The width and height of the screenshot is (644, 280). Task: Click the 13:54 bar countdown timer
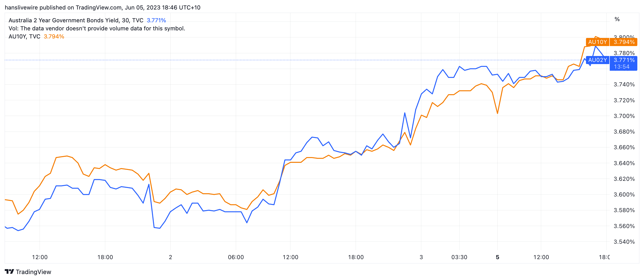point(621,67)
